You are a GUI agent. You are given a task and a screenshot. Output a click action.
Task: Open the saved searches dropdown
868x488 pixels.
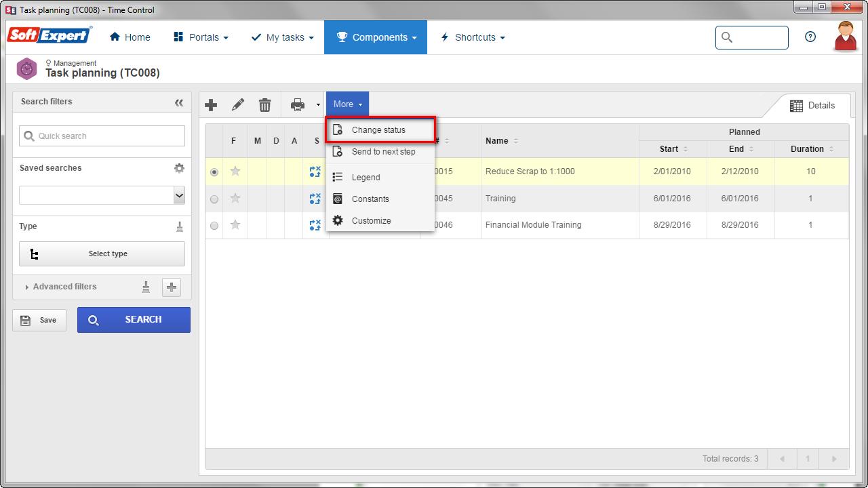(102, 195)
